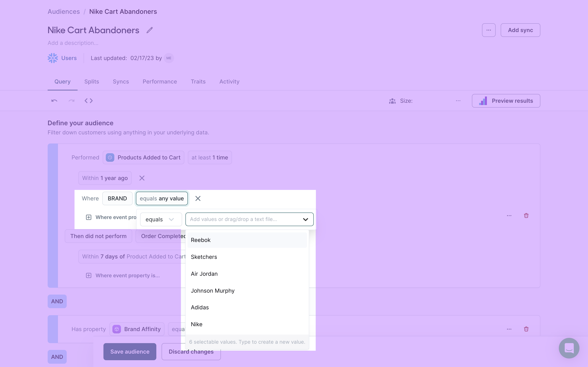Click the delete trash icon on the condition row

(x=526, y=216)
